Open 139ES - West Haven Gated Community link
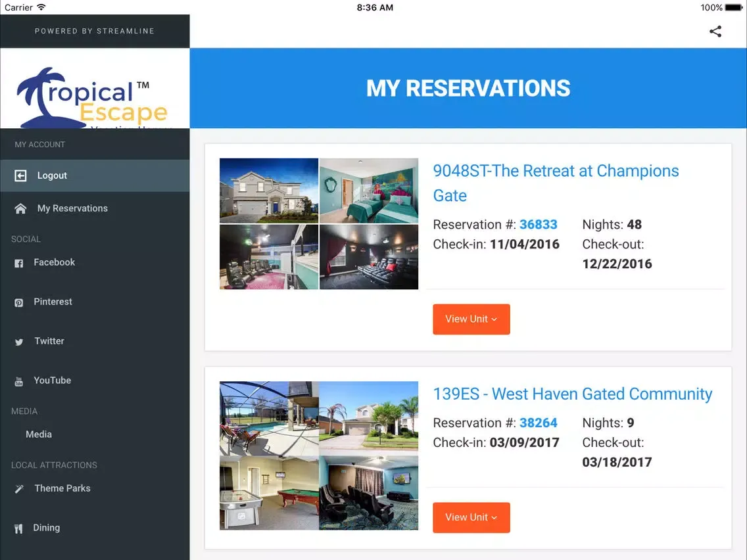 coord(573,394)
